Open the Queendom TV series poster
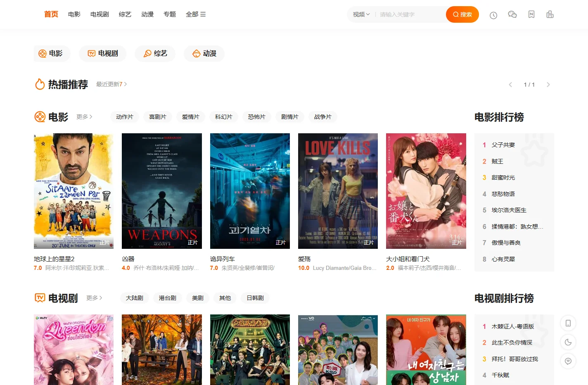 click(x=73, y=350)
